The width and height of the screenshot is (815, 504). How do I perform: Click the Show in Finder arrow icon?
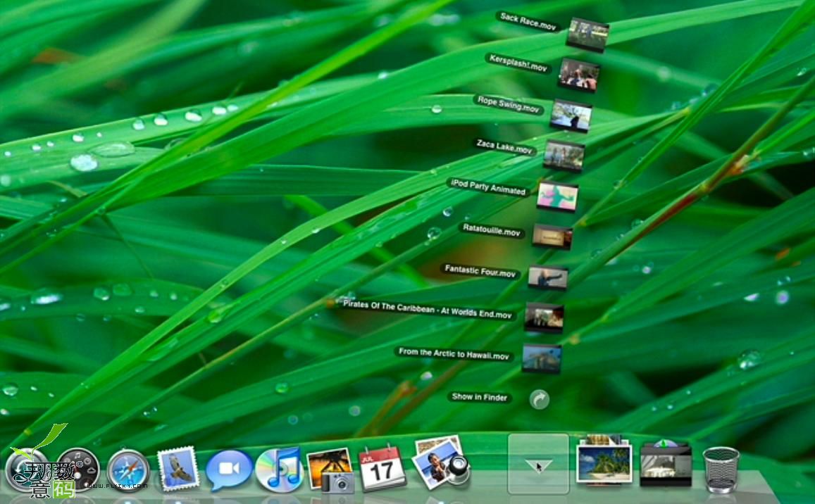point(540,399)
